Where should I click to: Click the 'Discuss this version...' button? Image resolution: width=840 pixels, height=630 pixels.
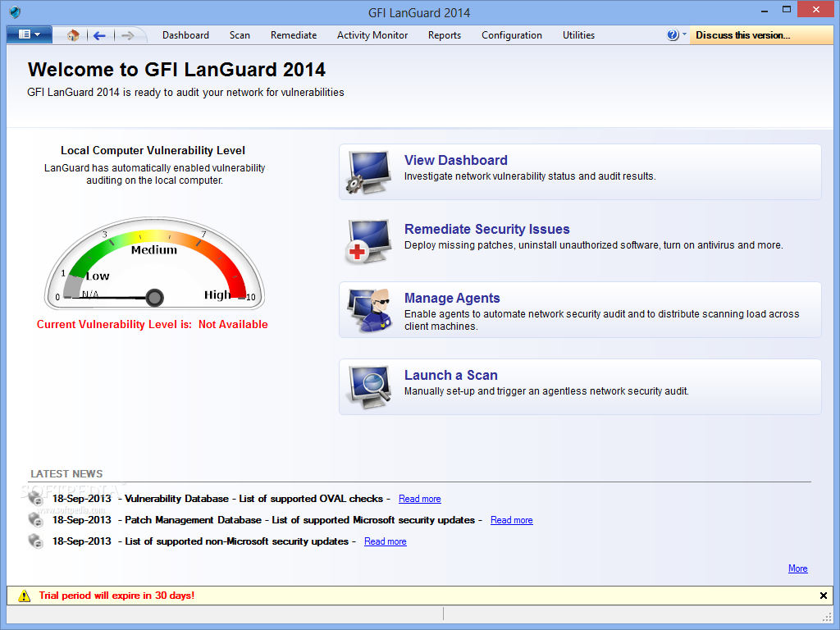pos(761,35)
